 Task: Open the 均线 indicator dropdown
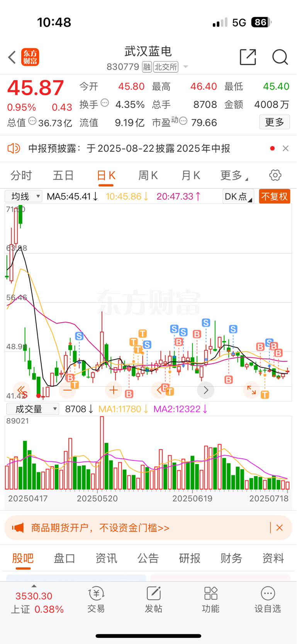[24, 196]
